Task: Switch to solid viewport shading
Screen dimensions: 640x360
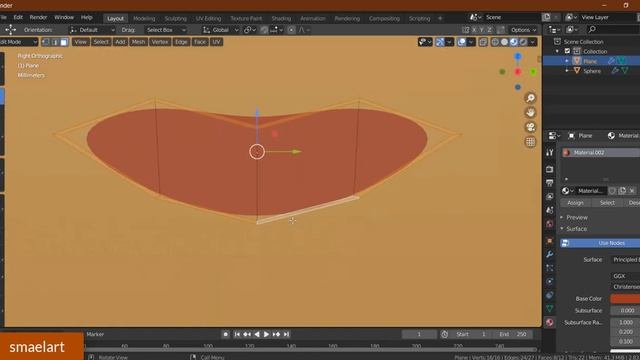Action: coord(504,42)
